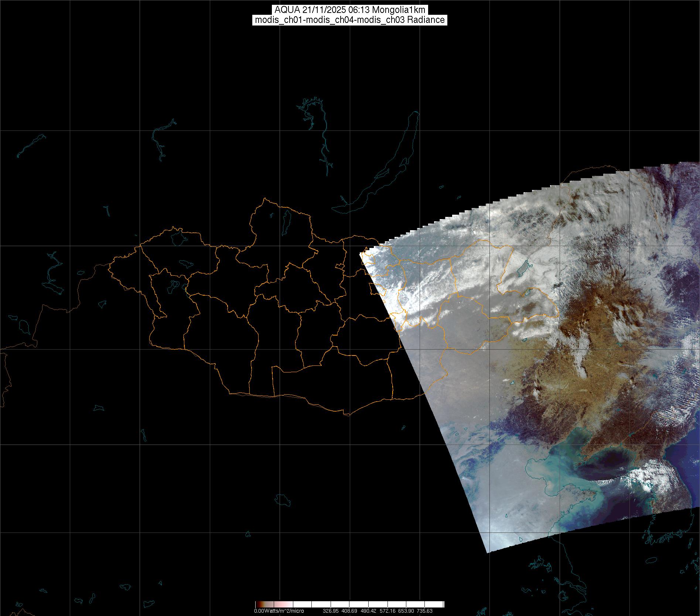Click the "572.16" colorbar value
Screen dimensions: 700x616
[x=387, y=611]
